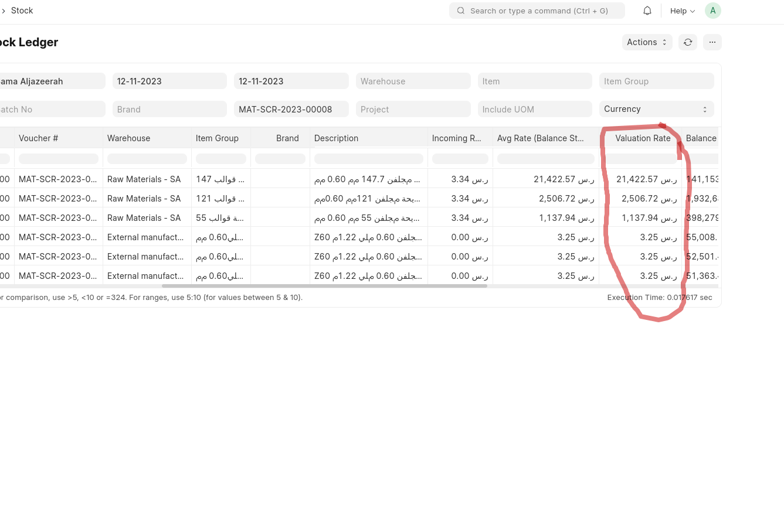The width and height of the screenshot is (784, 532).
Task: Click the Item Group filter field
Action: point(656,81)
